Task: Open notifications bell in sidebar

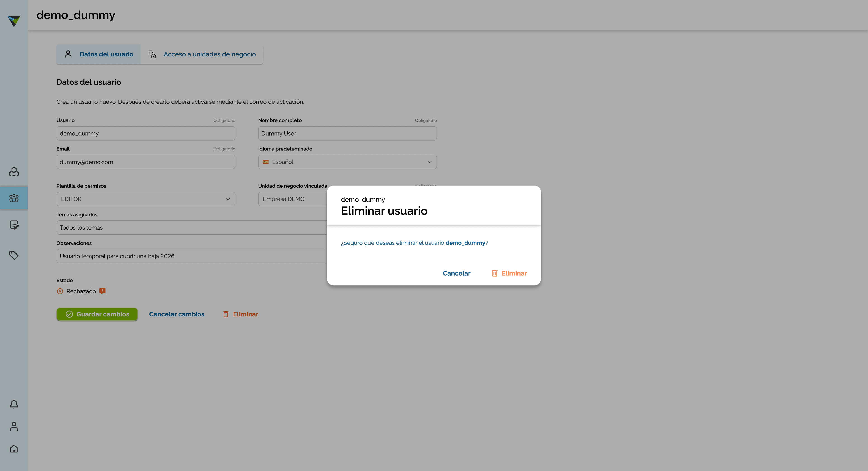Action: pyautogui.click(x=14, y=404)
